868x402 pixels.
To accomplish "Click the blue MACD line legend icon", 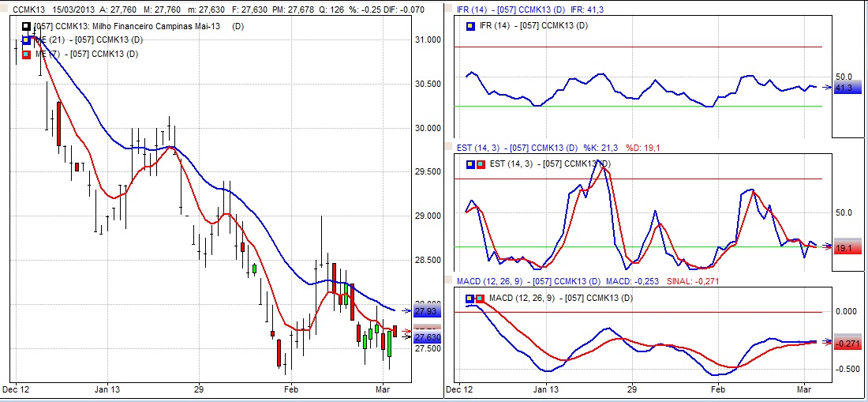I will coord(470,298).
